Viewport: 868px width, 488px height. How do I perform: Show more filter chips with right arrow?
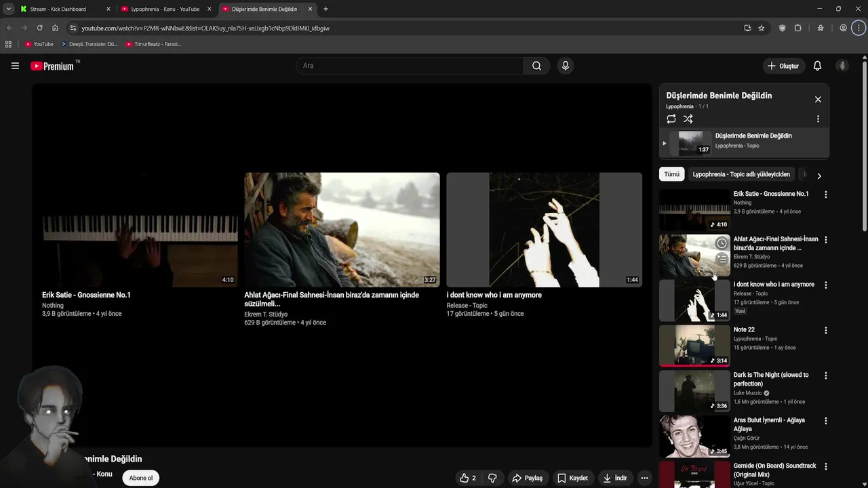click(818, 176)
